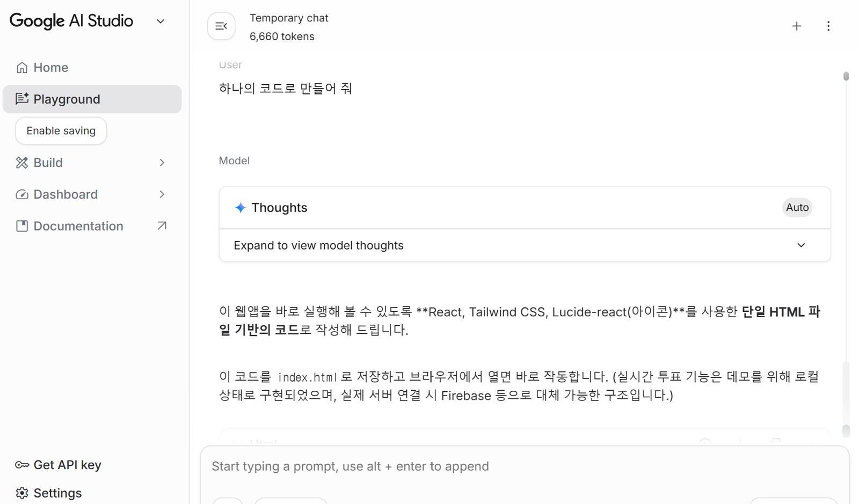The height and width of the screenshot is (504, 859).
Task: Start a new chat with the plus icon
Action: point(797,26)
